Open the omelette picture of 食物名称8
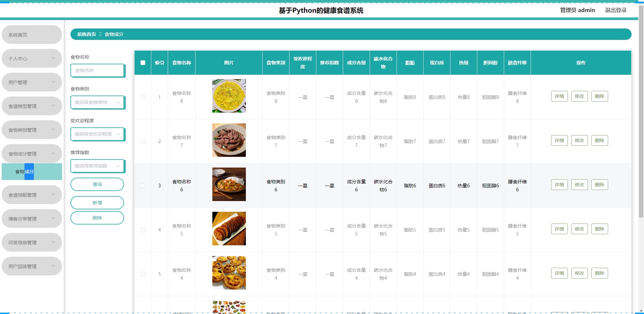 click(229, 96)
